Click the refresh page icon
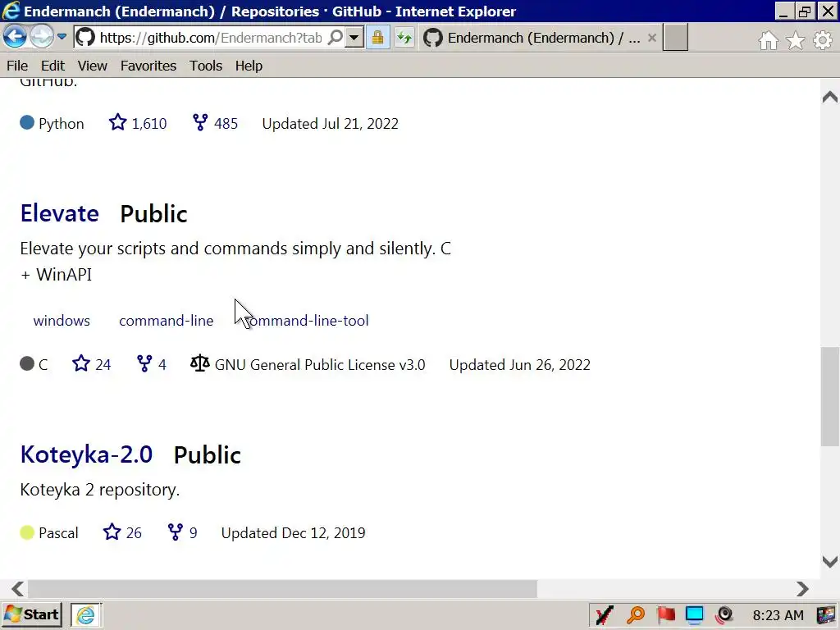 pos(404,38)
